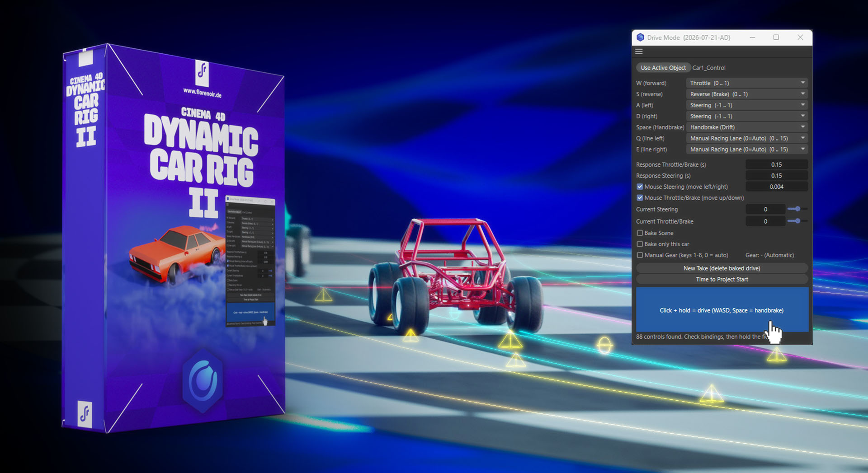Open the E (line right) Racing Lane dropdown
The image size is (868, 473).
tap(747, 150)
